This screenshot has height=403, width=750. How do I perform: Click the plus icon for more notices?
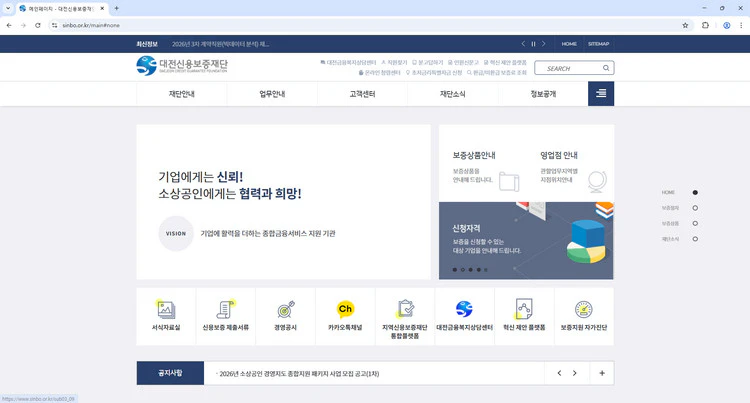[602, 373]
